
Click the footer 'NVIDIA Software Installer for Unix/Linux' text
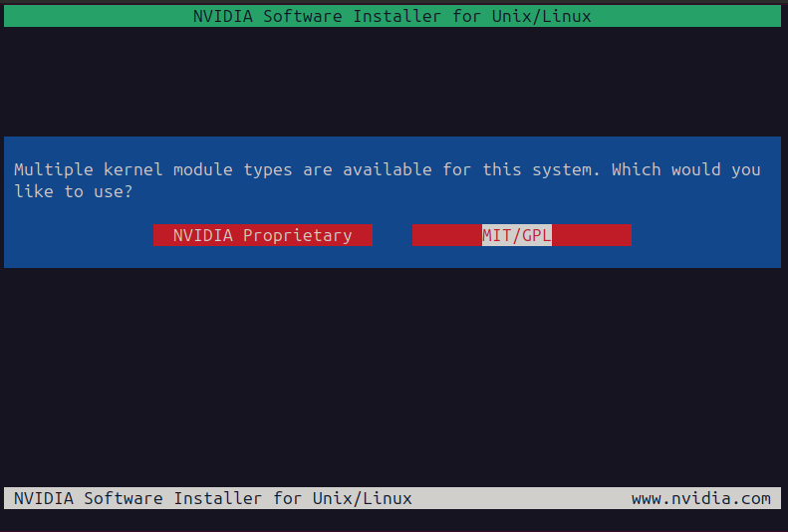(x=212, y=498)
